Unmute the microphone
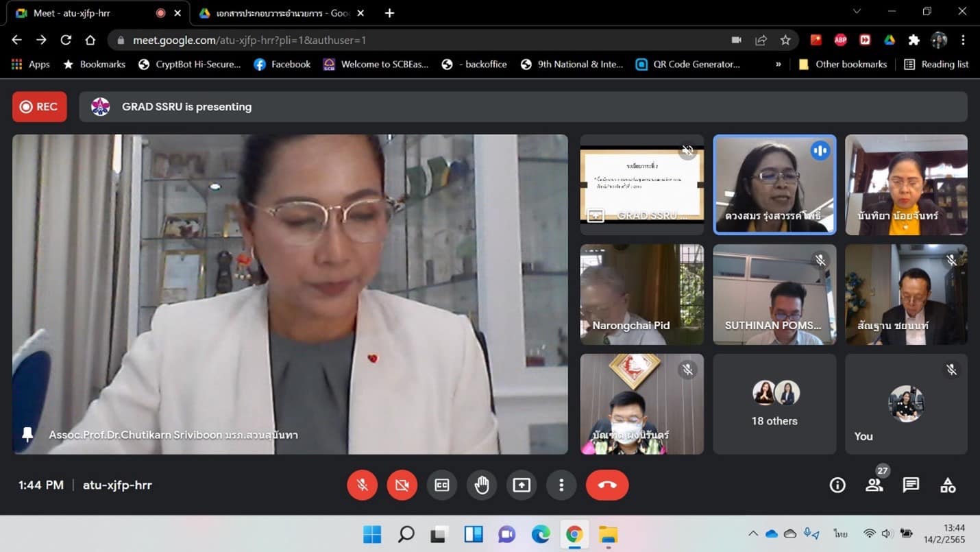The height and width of the screenshot is (552, 980). click(363, 485)
